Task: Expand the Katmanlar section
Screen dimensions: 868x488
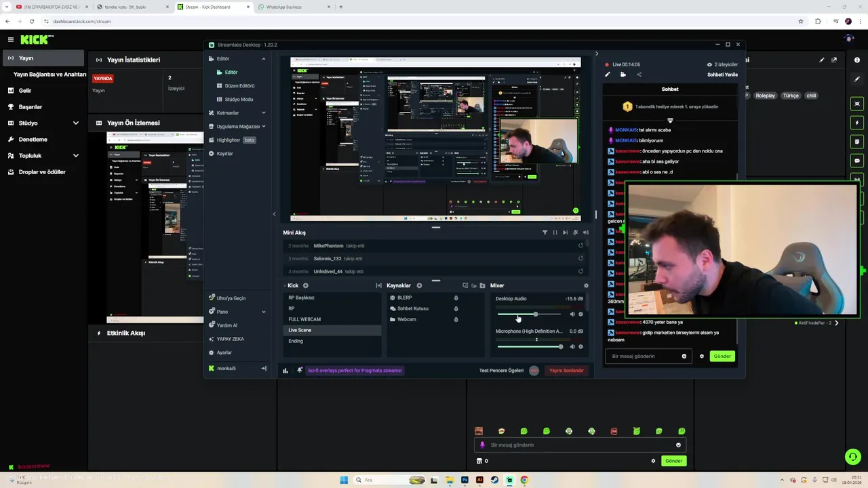Action: [264, 113]
